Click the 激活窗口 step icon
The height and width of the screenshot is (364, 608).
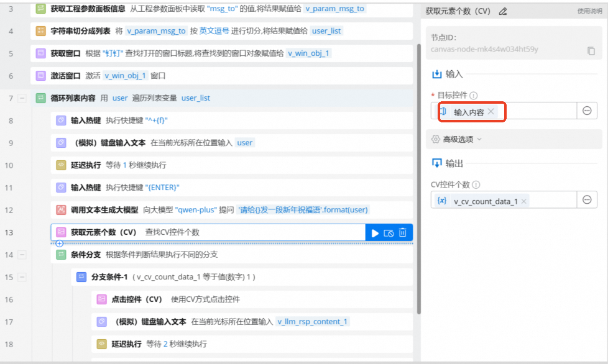[x=40, y=76]
